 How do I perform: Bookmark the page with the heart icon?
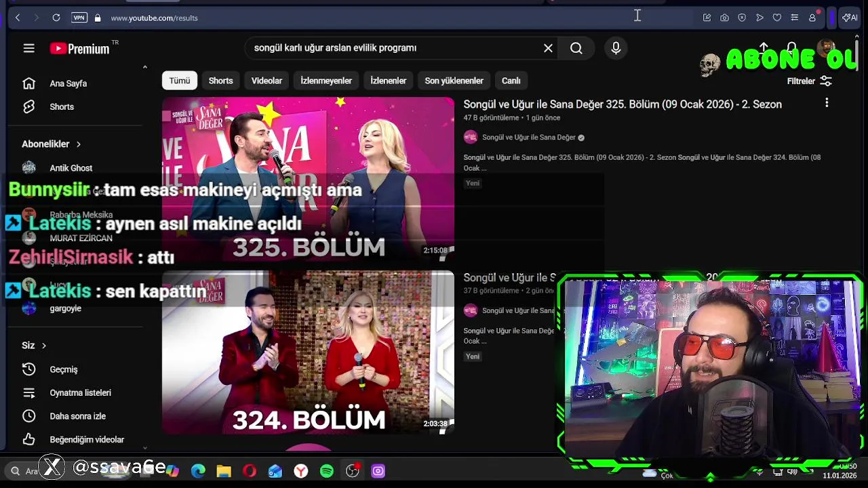(x=777, y=18)
